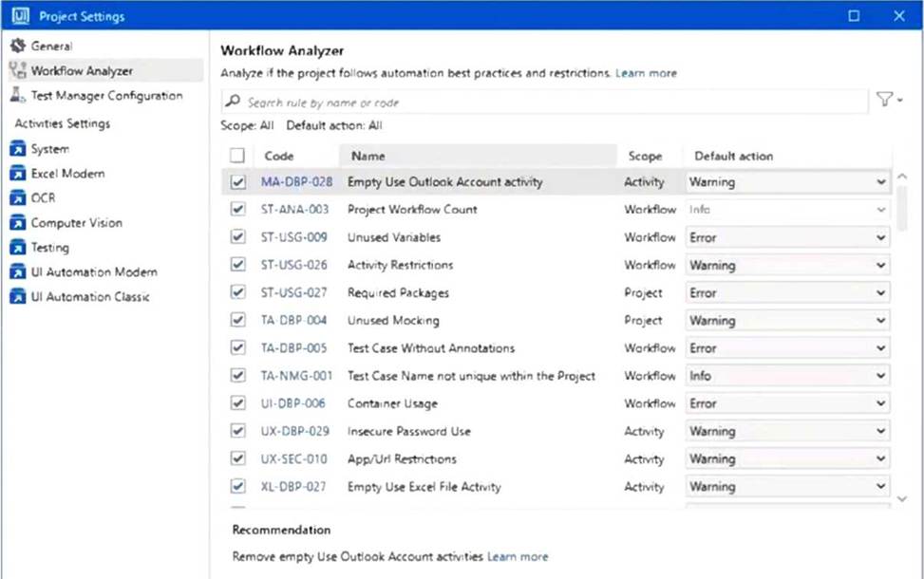Click the search rule by name field
Viewport: 924px width, 579px height.
click(544, 102)
